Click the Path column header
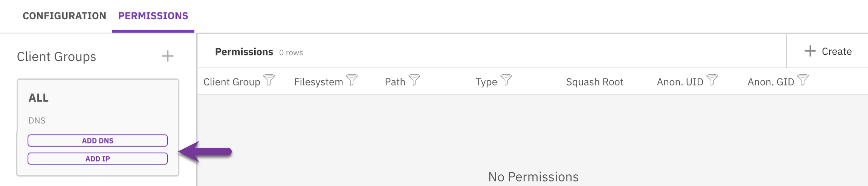 tap(395, 82)
